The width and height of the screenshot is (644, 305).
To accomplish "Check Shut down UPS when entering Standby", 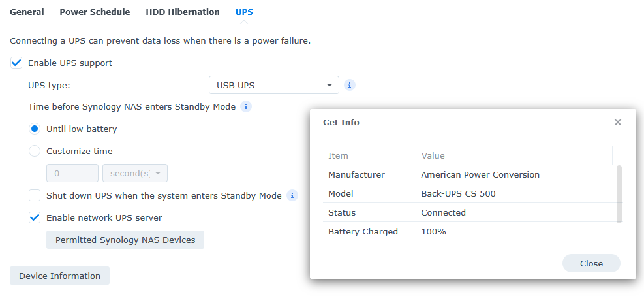I will [x=35, y=195].
